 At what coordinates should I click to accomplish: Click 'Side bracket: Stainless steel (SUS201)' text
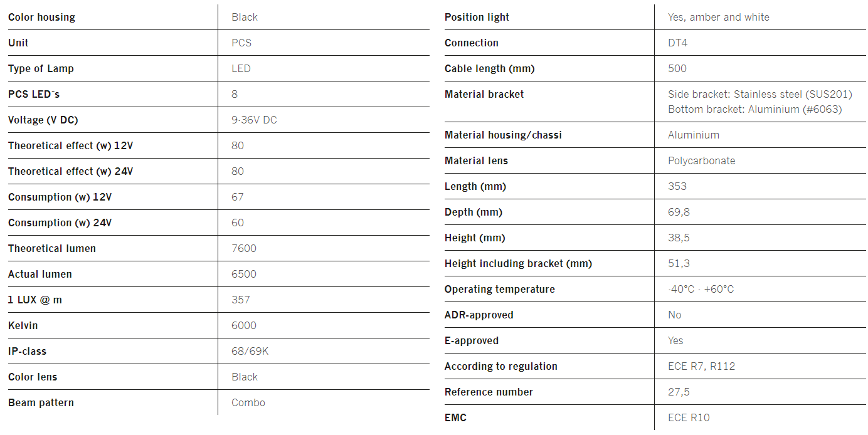point(760,95)
